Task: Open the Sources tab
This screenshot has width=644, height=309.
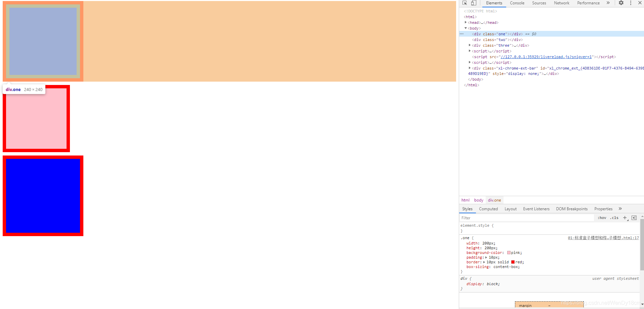Action: [x=539, y=3]
